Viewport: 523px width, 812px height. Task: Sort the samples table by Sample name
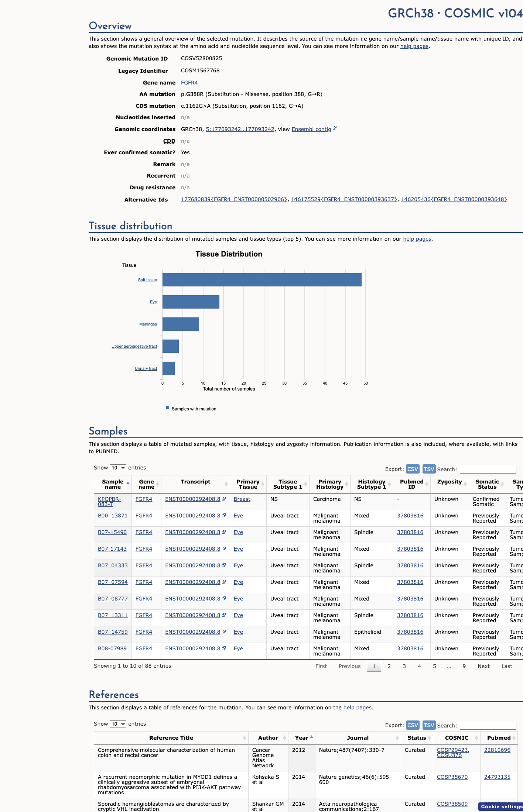pos(113,484)
